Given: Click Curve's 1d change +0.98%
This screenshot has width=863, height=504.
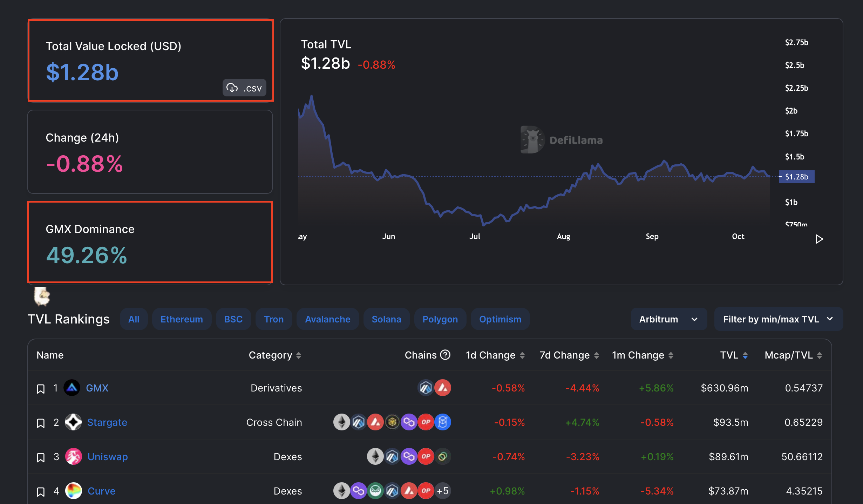Looking at the screenshot, I should click(507, 491).
